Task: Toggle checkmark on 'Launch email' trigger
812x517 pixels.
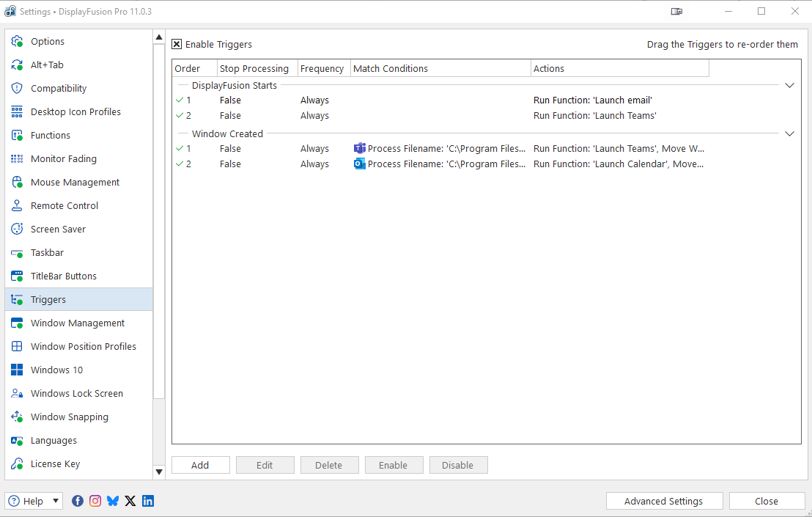Action: click(180, 100)
